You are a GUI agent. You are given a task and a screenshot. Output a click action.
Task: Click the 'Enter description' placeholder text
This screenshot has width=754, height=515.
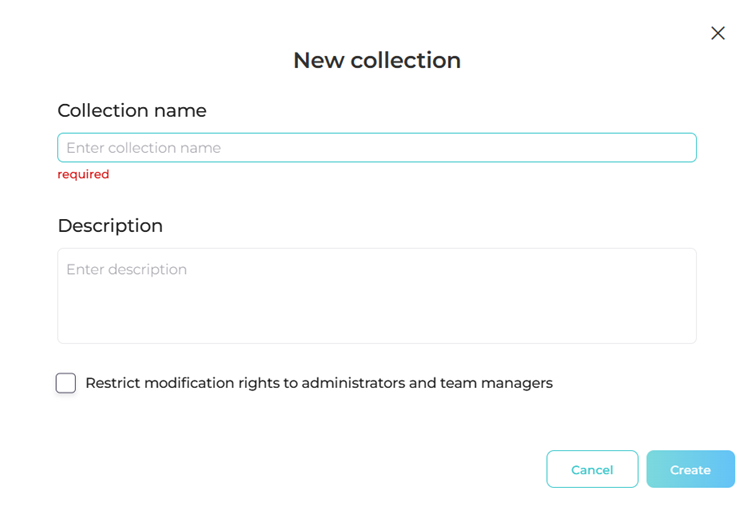tap(127, 270)
